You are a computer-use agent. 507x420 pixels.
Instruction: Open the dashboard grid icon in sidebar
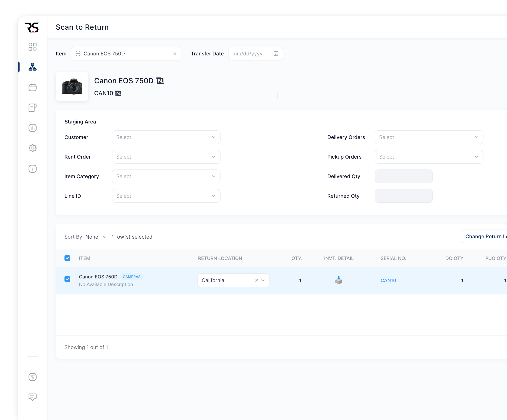click(33, 47)
